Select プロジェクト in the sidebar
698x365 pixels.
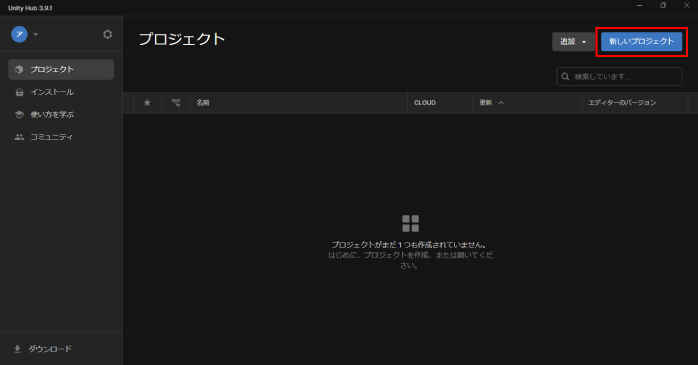point(61,69)
